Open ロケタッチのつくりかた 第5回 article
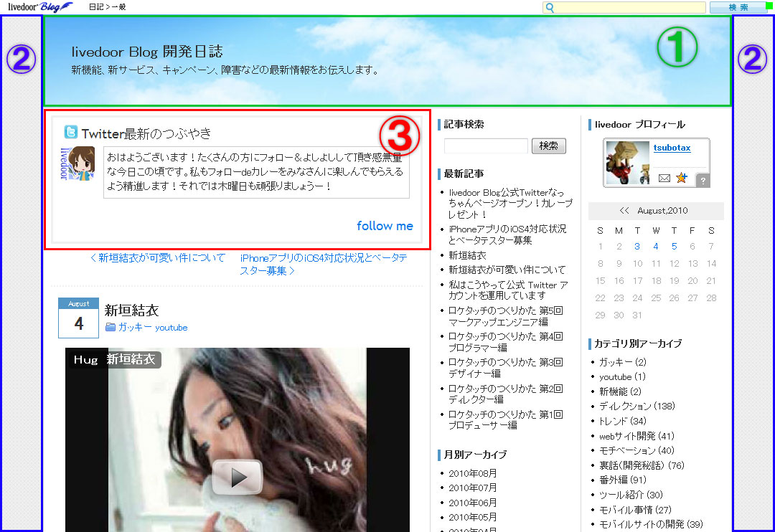Viewport: 775px width, 532px height. point(505,316)
